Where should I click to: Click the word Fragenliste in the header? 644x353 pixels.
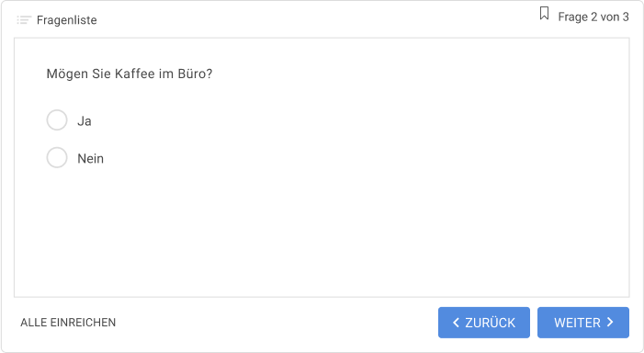pyautogui.click(x=66, y=20)
